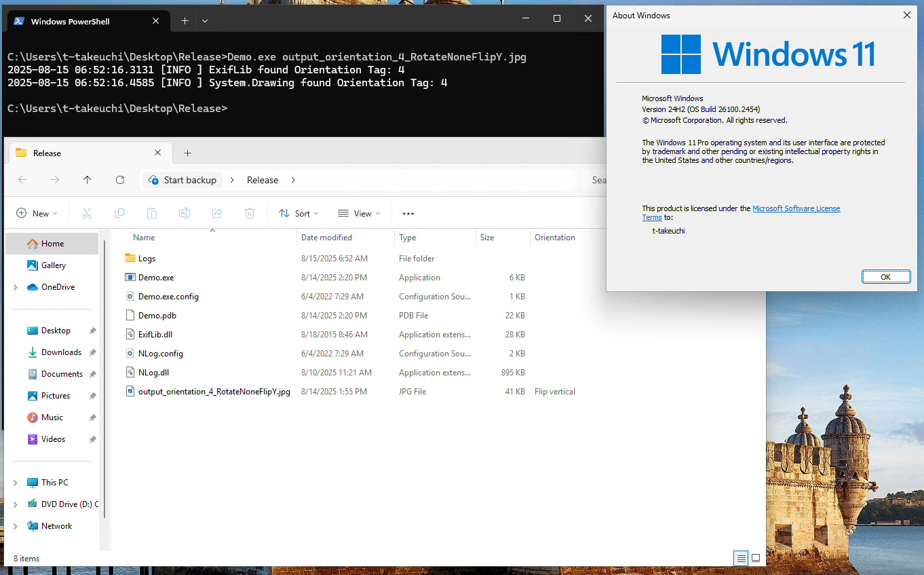Expand This PC in navigation pane
This screenshot has height=575, width=924.
[x=15, y=483]
